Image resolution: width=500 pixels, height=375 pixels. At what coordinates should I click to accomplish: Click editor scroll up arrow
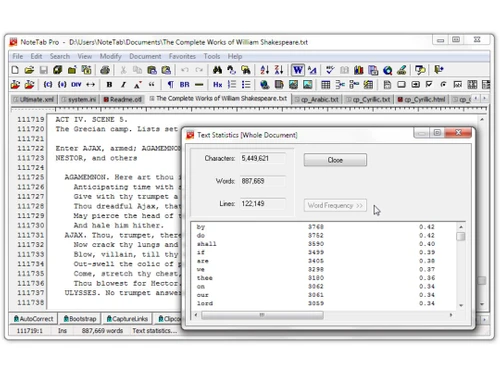tap(482, 119)
